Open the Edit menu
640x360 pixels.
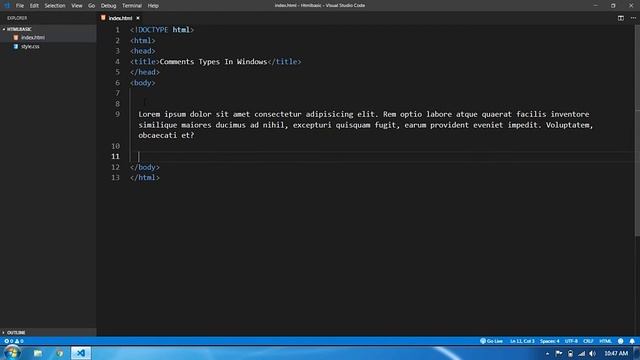click(34, 6)
